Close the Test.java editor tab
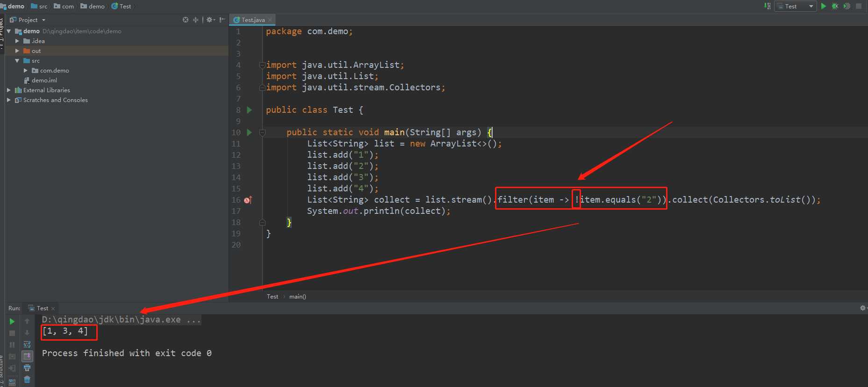The width and height of the screenshot is (868, 387). coord(270,20)
